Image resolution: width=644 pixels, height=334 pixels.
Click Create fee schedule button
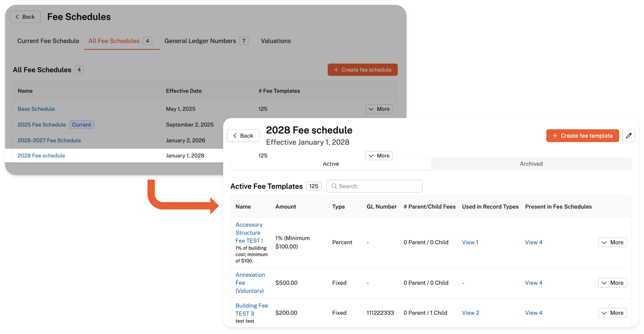[362, 70]
